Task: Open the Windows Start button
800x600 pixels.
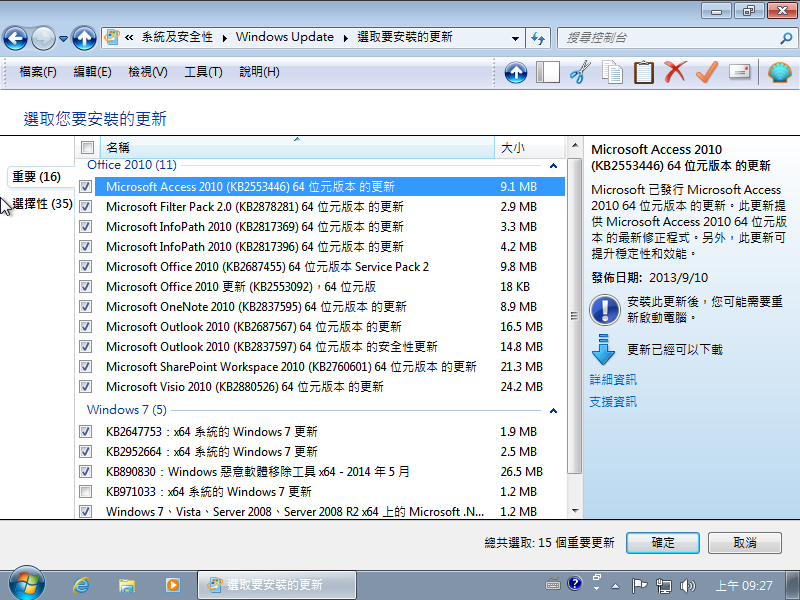Action: (26, 584)
